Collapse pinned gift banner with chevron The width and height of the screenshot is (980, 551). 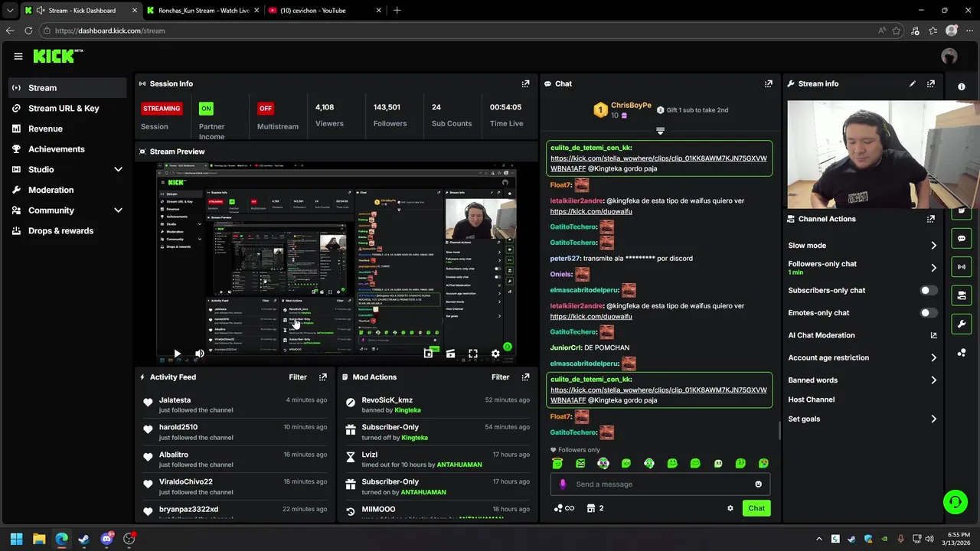click(x=660, y=131)
